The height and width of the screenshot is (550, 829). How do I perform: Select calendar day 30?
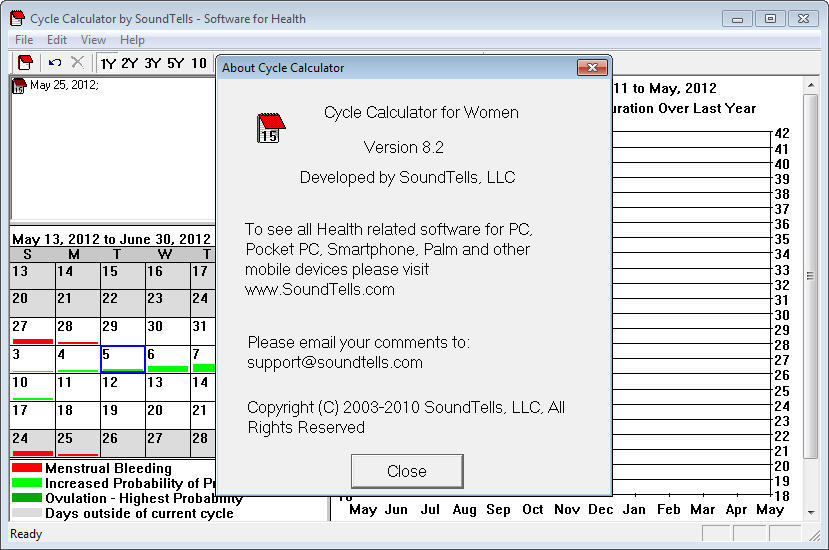click(168, 331)
